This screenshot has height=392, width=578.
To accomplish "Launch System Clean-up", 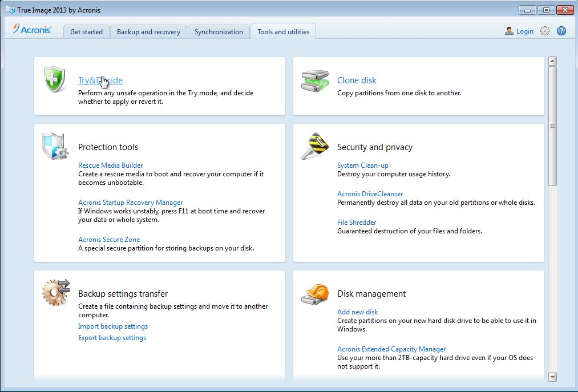I will (363, 165).
